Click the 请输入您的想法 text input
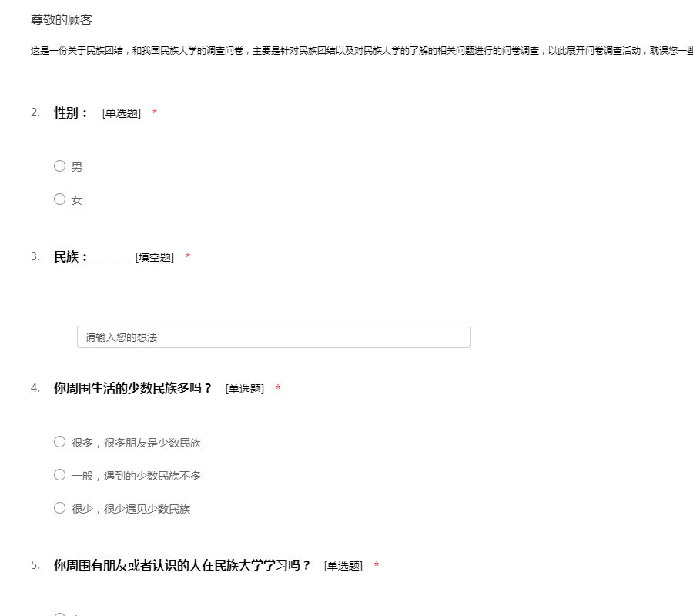The image size is (693, 616). [273, 337]
